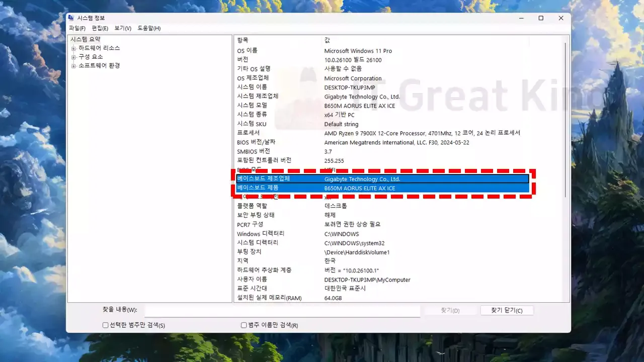Close the 시스템 정보 window

pos(561,18)
